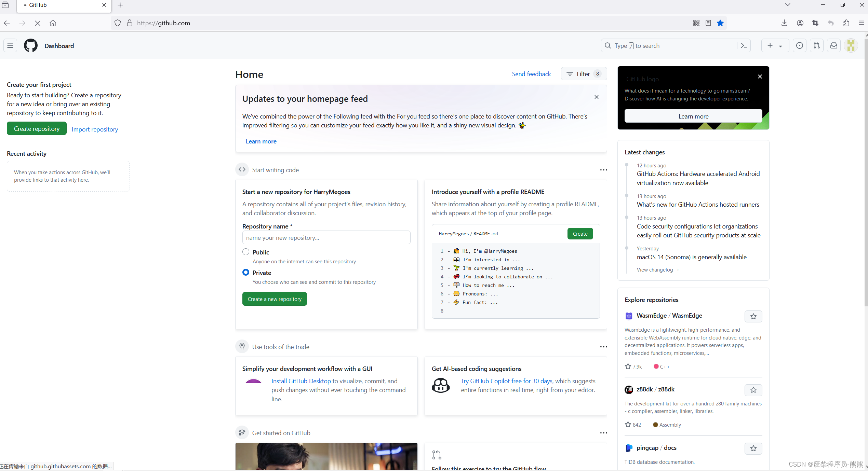Image resolution: width=868 pixels, height=471 pixels.
Task: Open a new browser tab
Action: click(120, 5)
